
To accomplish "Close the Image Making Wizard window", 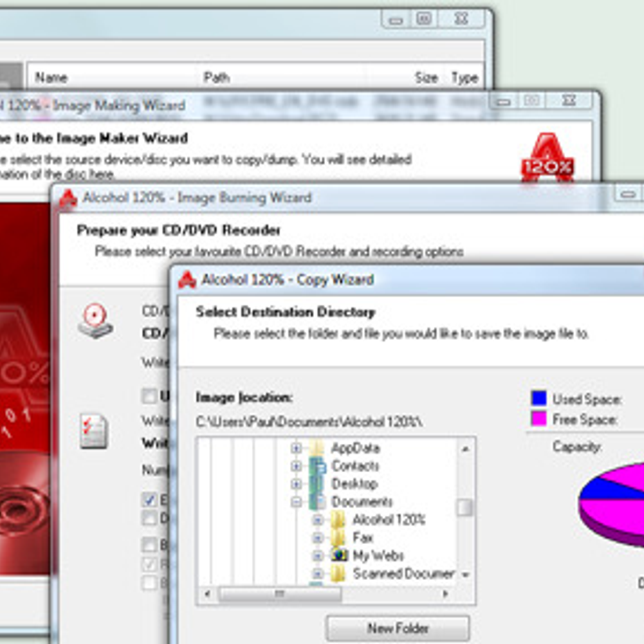I will click(569, 100).
